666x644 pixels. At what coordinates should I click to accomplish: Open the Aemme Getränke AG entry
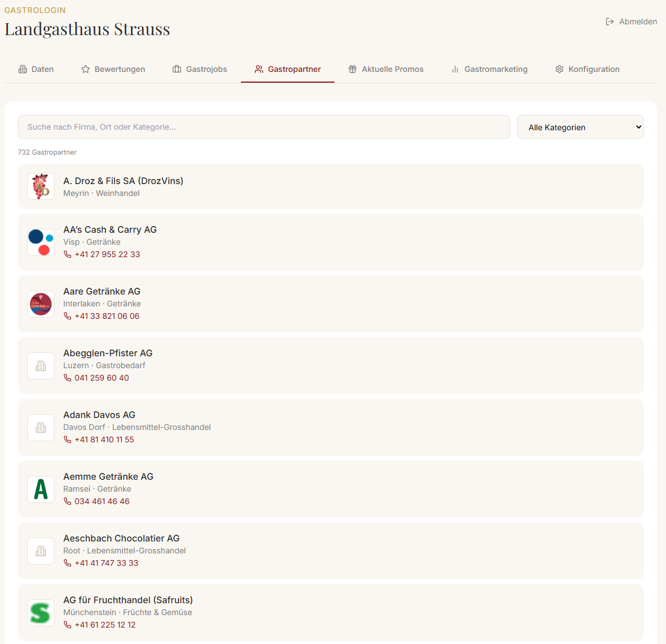(x=331, y=489)
